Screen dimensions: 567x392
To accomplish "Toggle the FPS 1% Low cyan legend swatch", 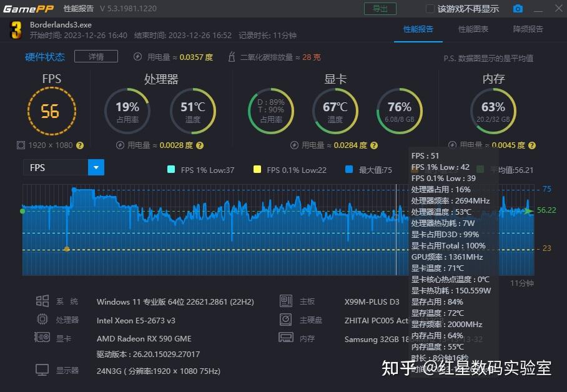I will 171,170.
